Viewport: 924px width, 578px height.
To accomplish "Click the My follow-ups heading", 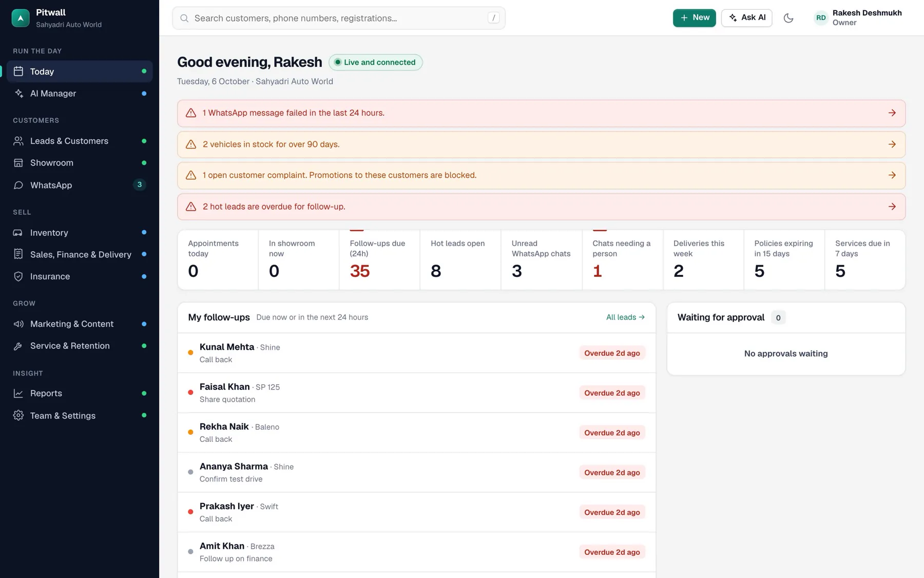I will click(x=219, y=318).
